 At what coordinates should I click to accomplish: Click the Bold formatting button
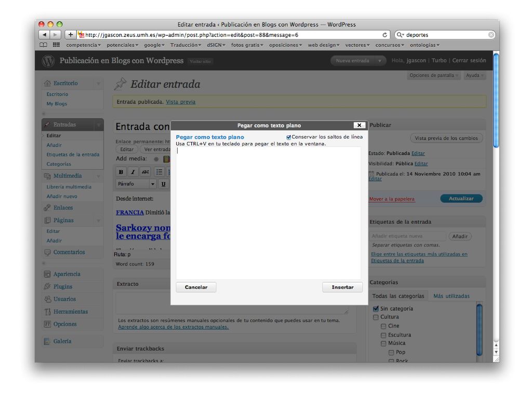[x=121, y=172]
